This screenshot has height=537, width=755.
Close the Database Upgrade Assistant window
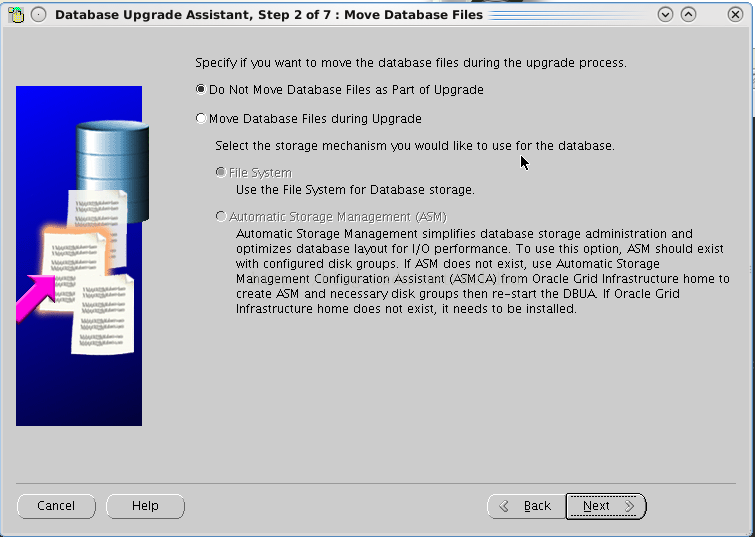coord(735,14)
